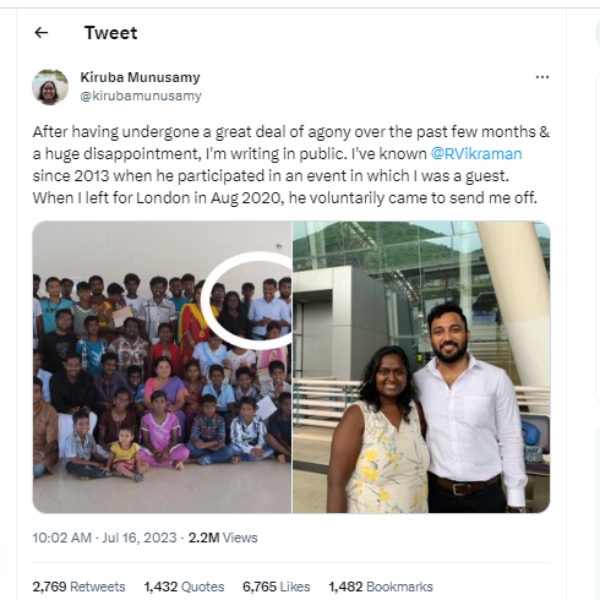View the 6,765 Likes list
The image size is (600, 600).
tap(277, 586)
